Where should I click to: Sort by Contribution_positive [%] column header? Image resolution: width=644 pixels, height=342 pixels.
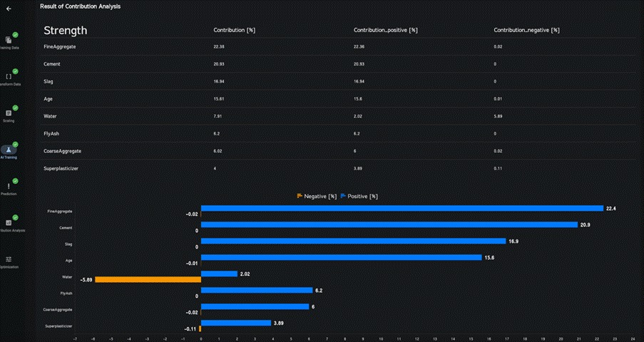385,30
